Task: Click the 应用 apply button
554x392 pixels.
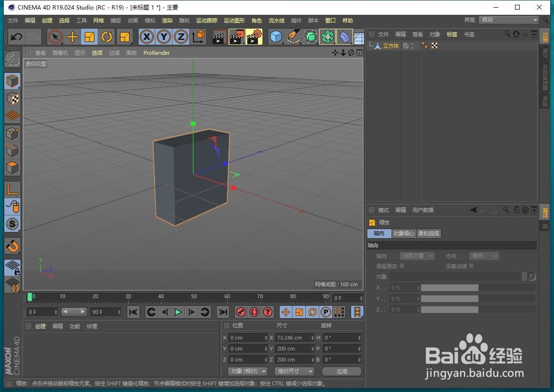Action: click(342, 371)
